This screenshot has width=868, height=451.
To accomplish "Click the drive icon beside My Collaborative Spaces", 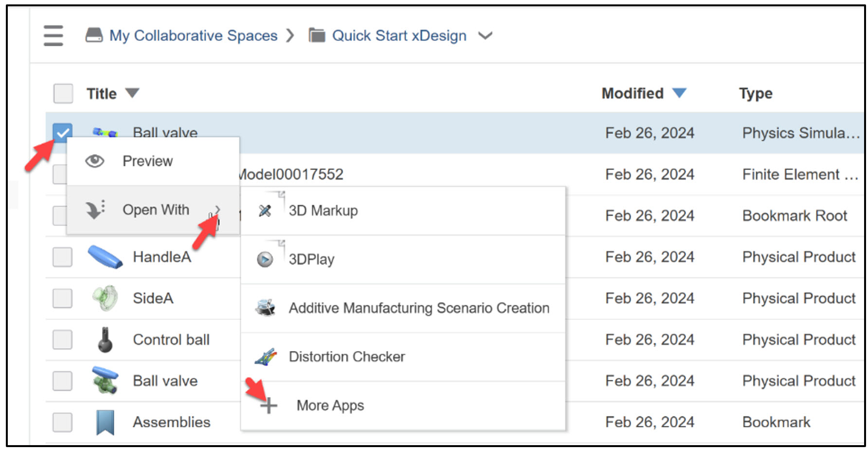I will 95,35.
